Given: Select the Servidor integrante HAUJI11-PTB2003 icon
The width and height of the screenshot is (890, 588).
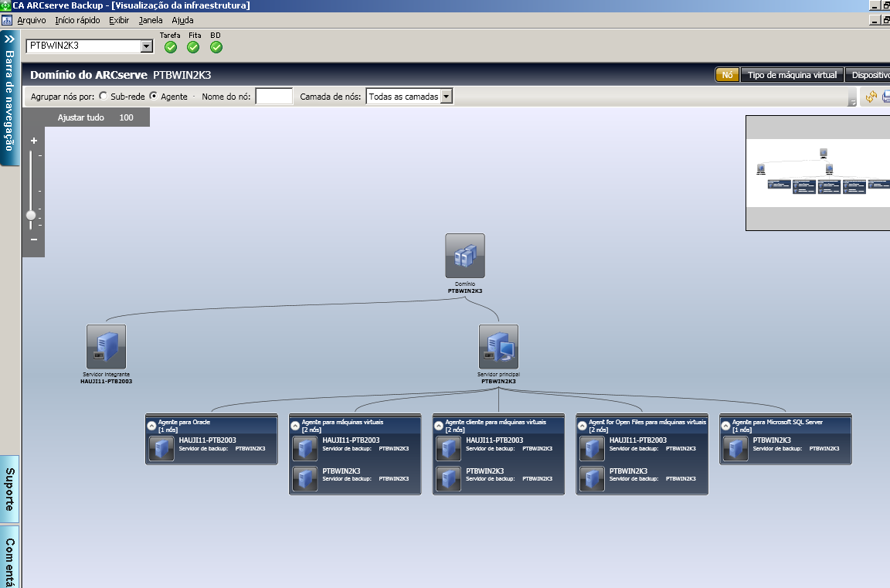Looking at the screenshot, I should [x=106, y=346].
